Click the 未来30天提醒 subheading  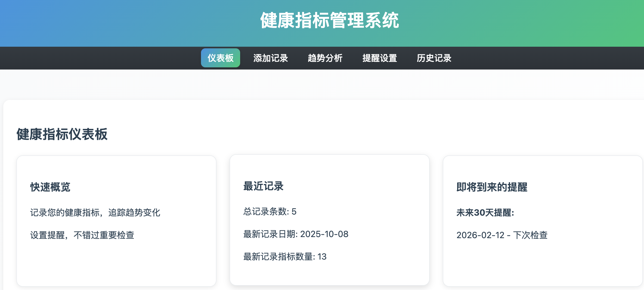click(485, 212)
